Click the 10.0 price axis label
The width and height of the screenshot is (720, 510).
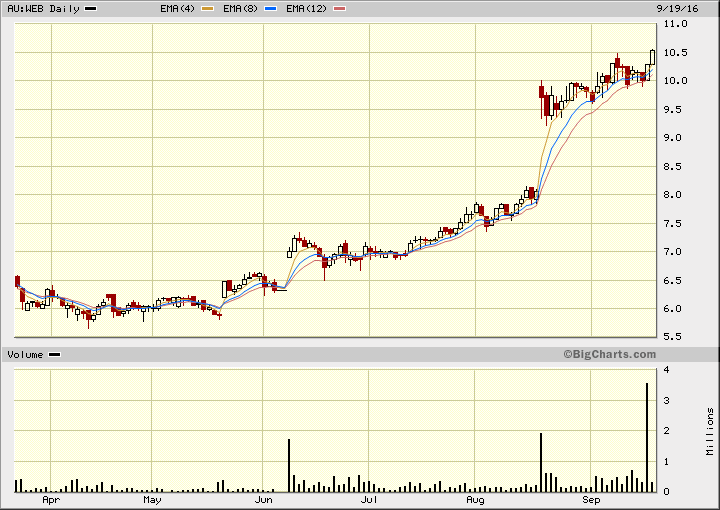pyautogui.click(x=675, y=81)
